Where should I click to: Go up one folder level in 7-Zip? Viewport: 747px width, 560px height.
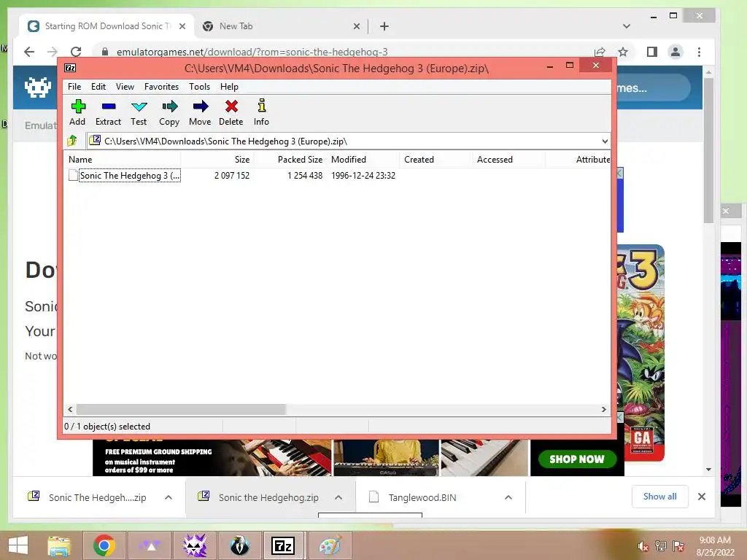pyautogui.click(x=72, y=141)
